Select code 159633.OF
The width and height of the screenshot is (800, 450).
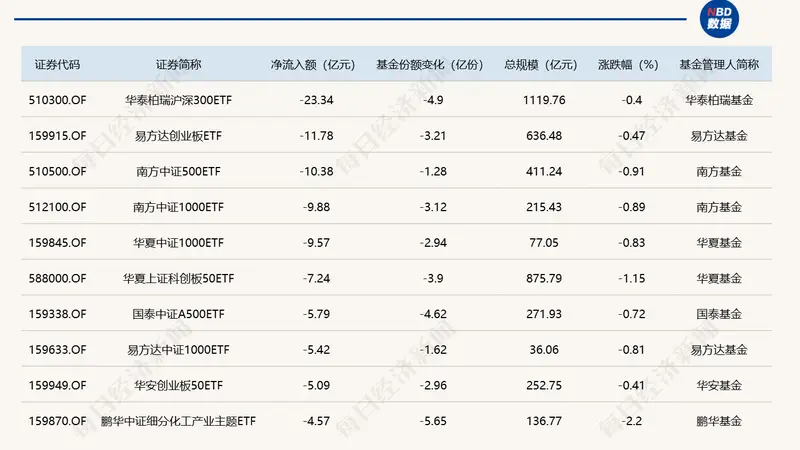click(x=57, y=350)
